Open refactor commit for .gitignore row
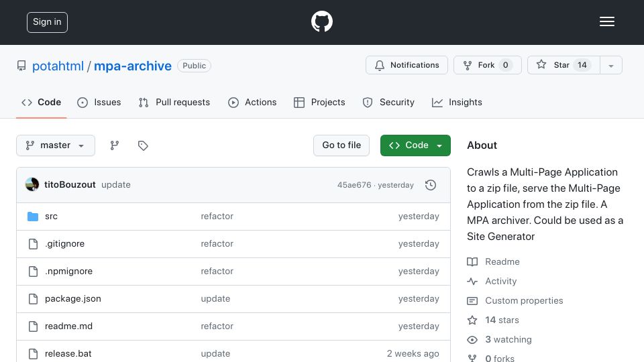Image resolution: width=644 pixels, height=362 pixels. pos(217,244)
